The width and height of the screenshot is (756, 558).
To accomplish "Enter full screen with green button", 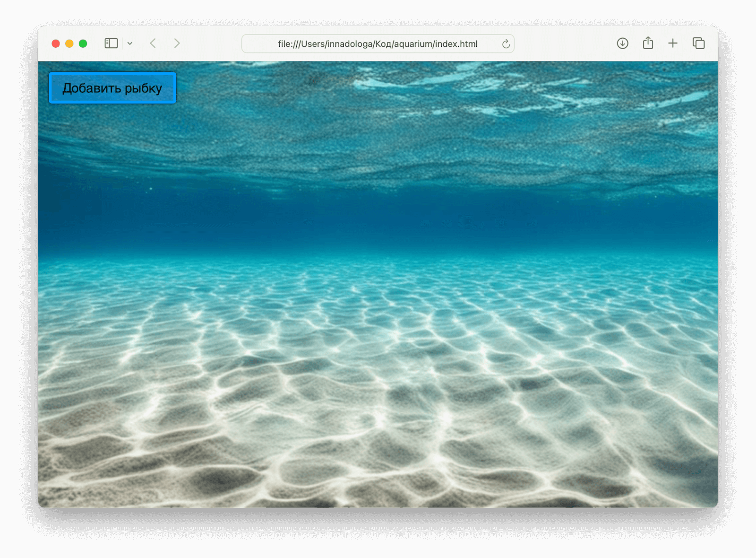I will tap(83, 44).
